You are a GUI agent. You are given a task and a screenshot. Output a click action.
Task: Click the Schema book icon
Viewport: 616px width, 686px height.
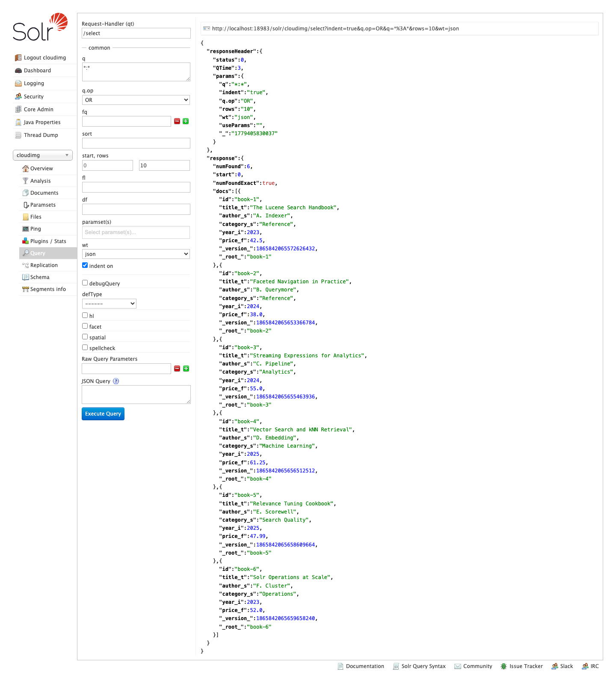[x=26, y=277]
